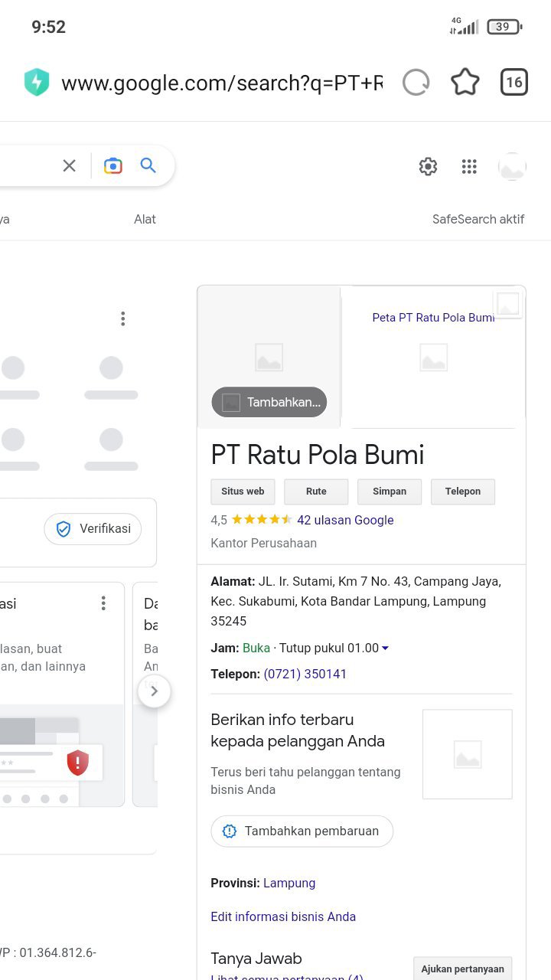
Task: Open the tab switcher showing 16 tabs
Action: click(514, 83)
